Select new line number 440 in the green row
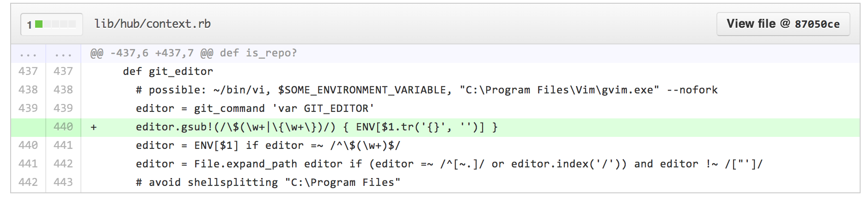 [x=63, y=127]
